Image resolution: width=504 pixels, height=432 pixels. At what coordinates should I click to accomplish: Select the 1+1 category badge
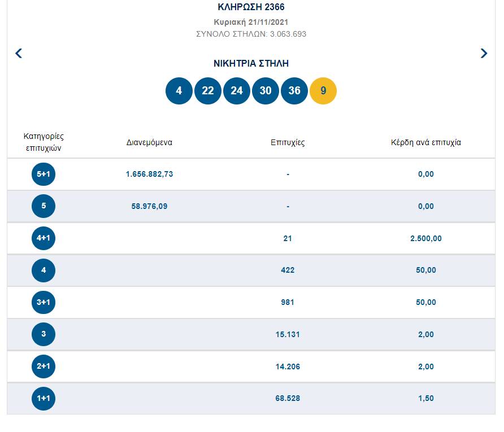click(44, 398)
